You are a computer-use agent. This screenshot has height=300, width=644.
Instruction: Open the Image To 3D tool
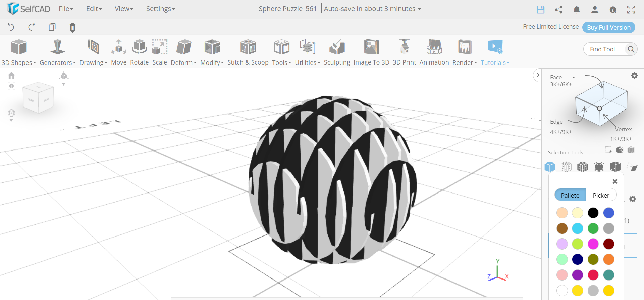[371, 47]
